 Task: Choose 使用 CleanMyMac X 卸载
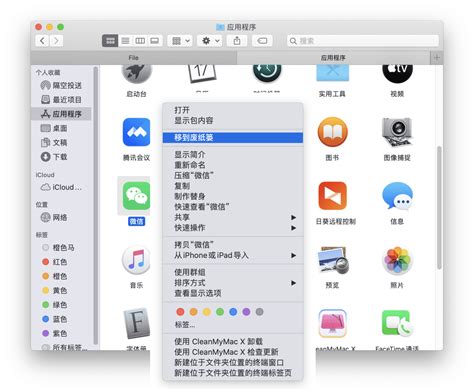point(233,341)
